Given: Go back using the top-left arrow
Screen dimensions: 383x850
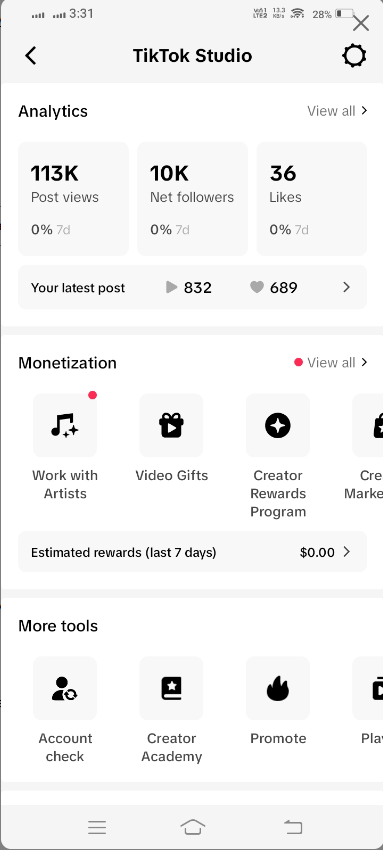Looking at the screenshot, I should tap(31, 55).
